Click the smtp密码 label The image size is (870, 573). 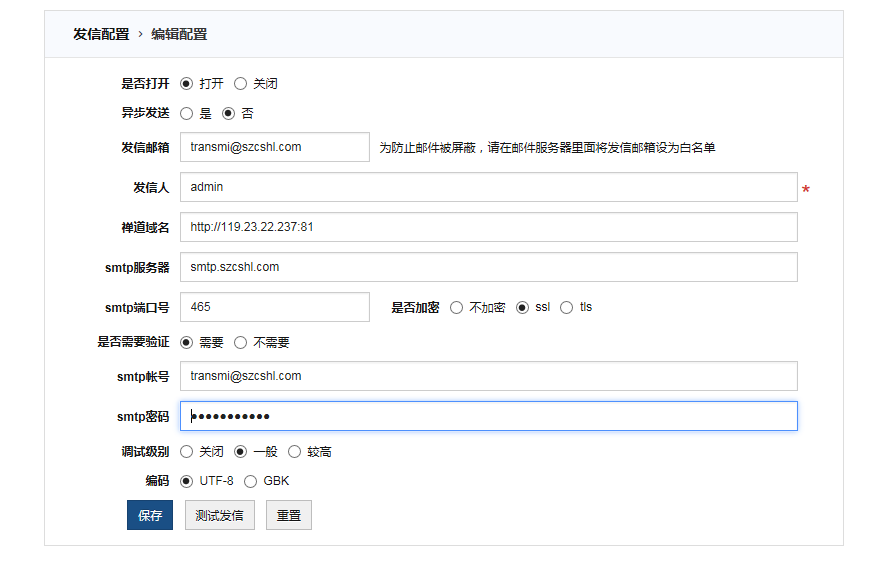(x=143, y=417)
